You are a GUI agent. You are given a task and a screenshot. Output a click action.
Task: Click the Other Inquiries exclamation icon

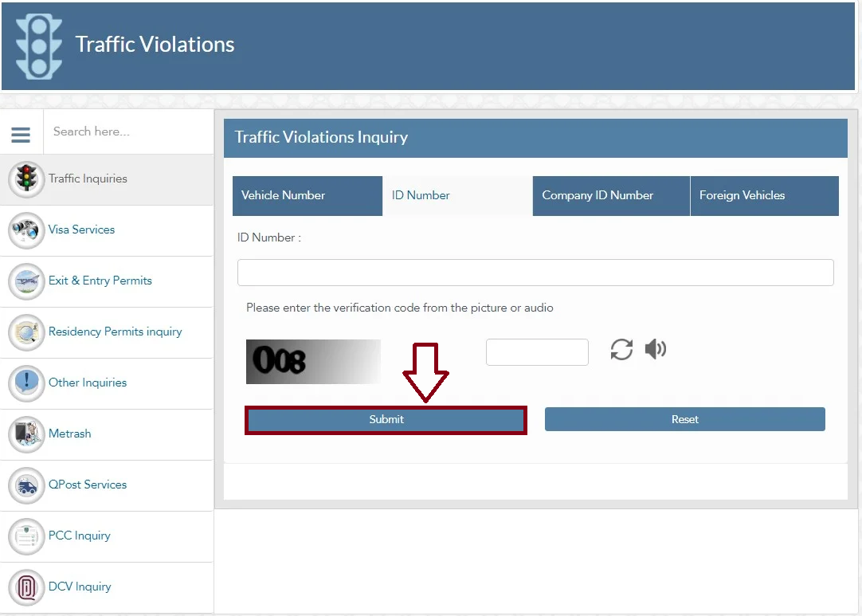[x=26, y=383]
